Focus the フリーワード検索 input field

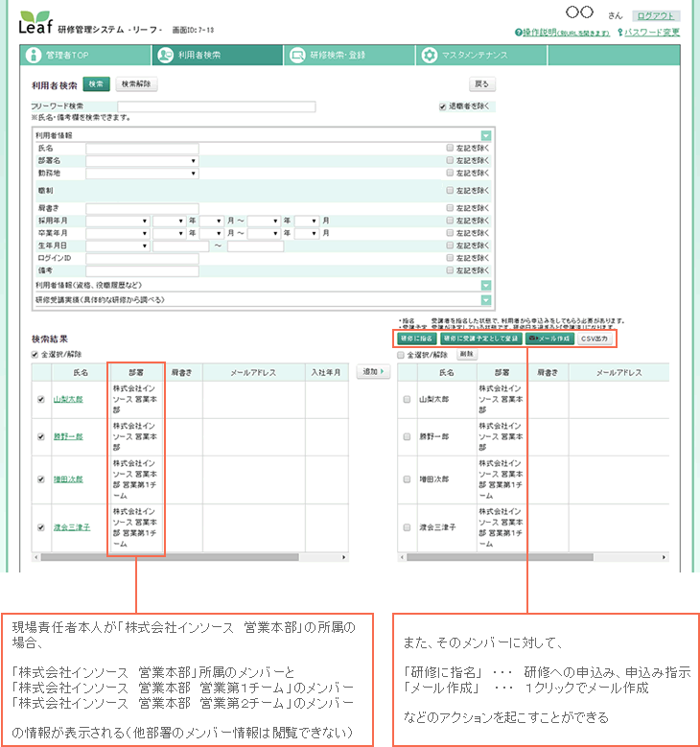217,106
